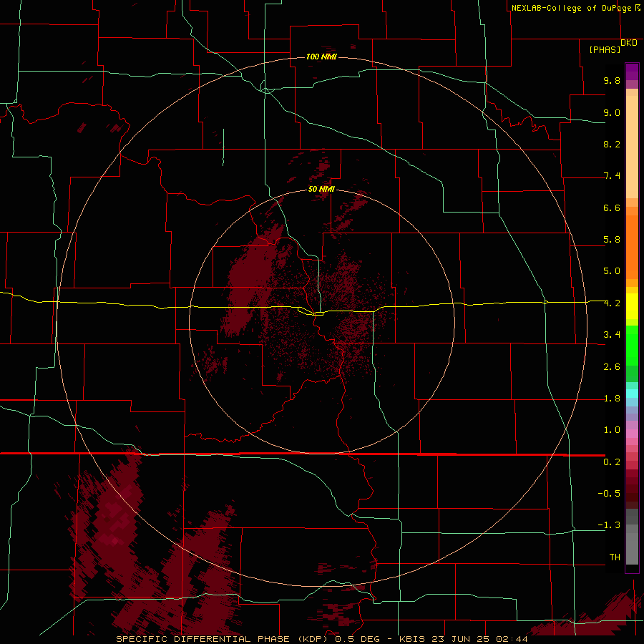Image resolution: width=644 pixels, height=644 pixels.
Task: Select the 1.8 scale value
Action: click(612, 399)
